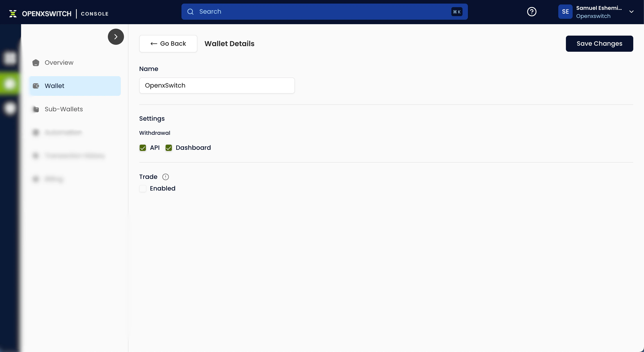Click the search magnifier icon
The image size is (644, 352).
(x=190, y=12)
